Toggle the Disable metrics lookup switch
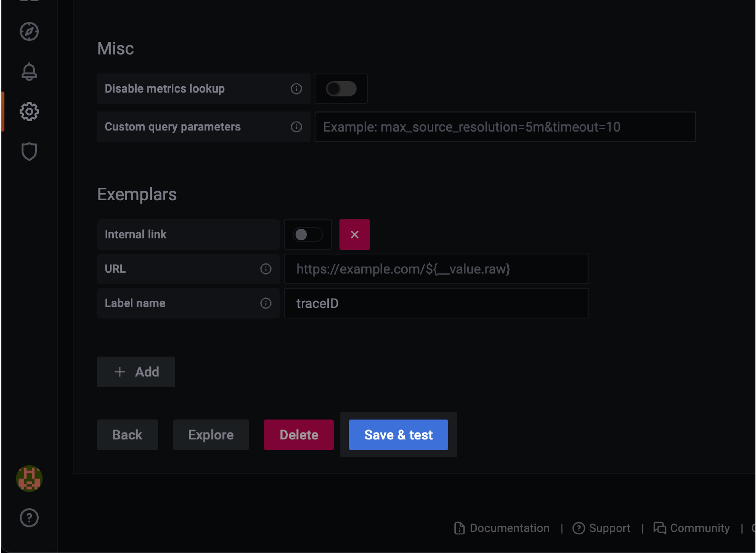The width and height of the screenshot is (756, 553). [x=342, y=88]
